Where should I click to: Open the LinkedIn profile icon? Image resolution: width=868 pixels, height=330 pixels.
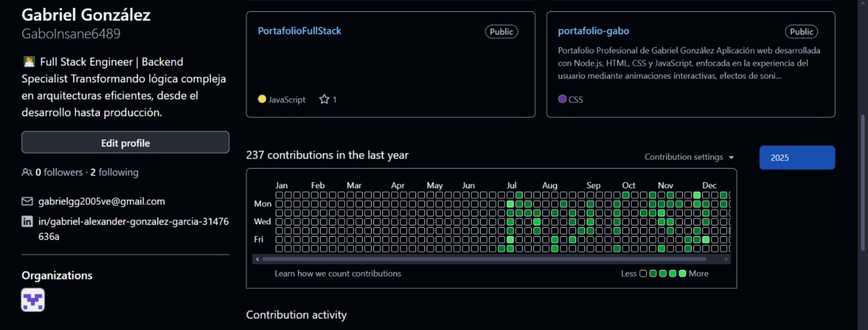click(x=27, y=221)
